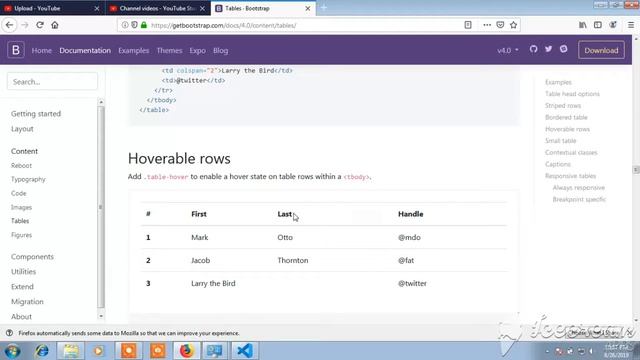Open the media player taskbar icon
Viewport: 640px width, 360px height.
tap(98, 351)
